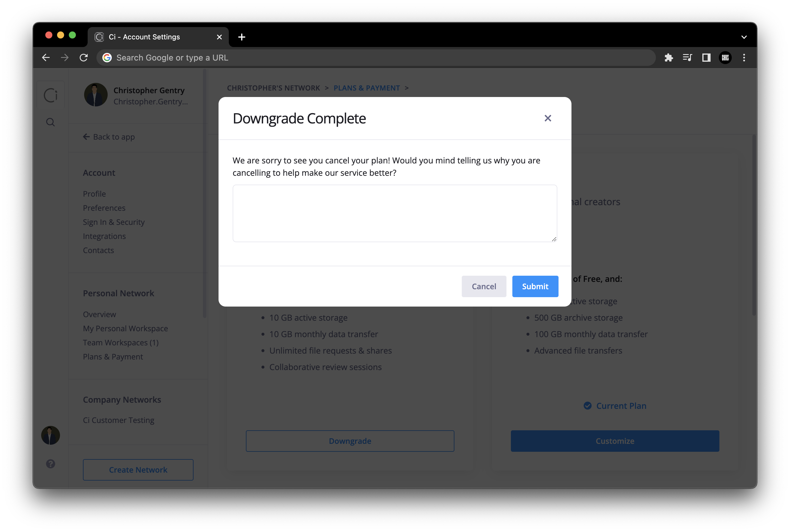Image resolution: width=790 pixels, height=532 pixels.
Task: Reload the page
Action: tap(84, 58)
